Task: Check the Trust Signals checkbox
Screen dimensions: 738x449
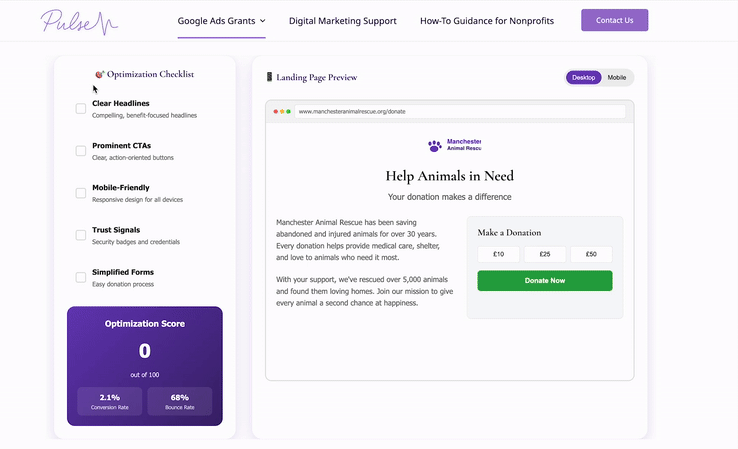Action: (81, 235)
